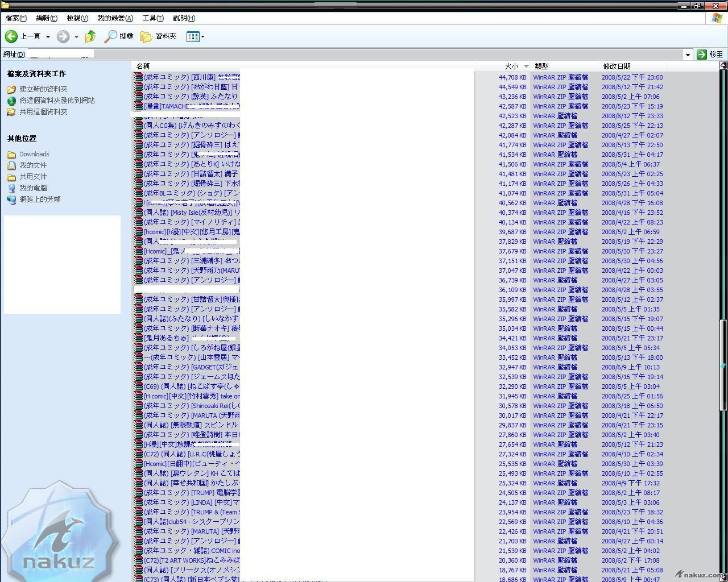Click the 移至 Go button
This screenshot has height=582, width=728.
(x=710, y=55)
